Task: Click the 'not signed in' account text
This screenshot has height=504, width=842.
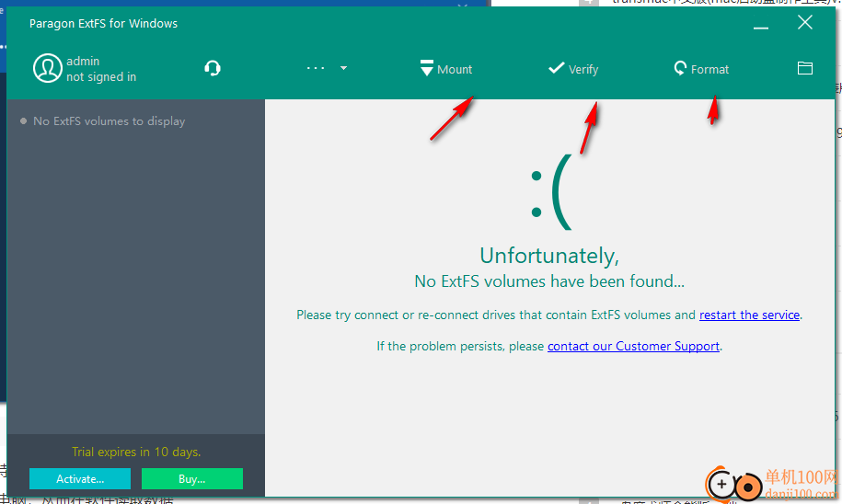Action: (x=101, y=76)
